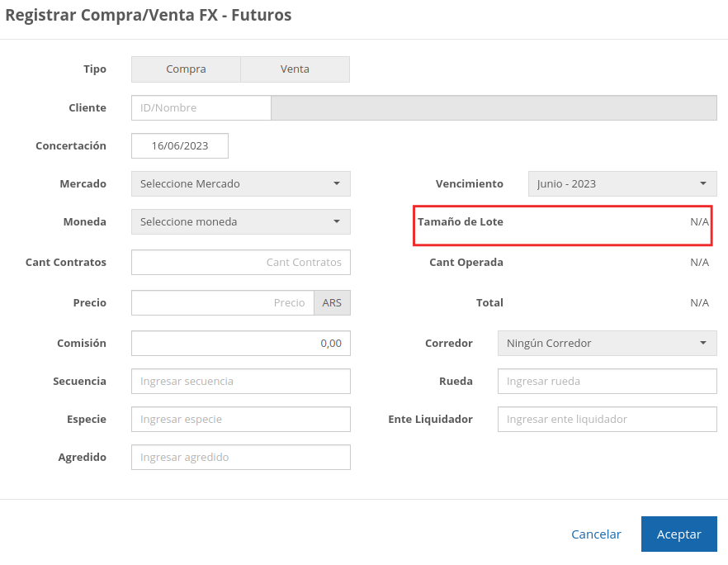The width and height of the screenshot is (728, 565).
Task: Focus the Precio input field
Action: pyautogui.click(x=222, y=303)
